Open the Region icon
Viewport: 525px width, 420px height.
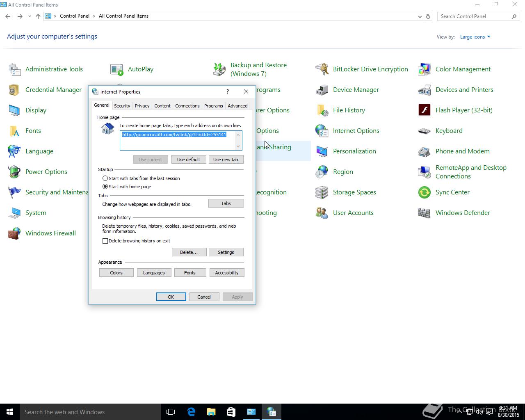pyautogui.click(x=322, y=172)
